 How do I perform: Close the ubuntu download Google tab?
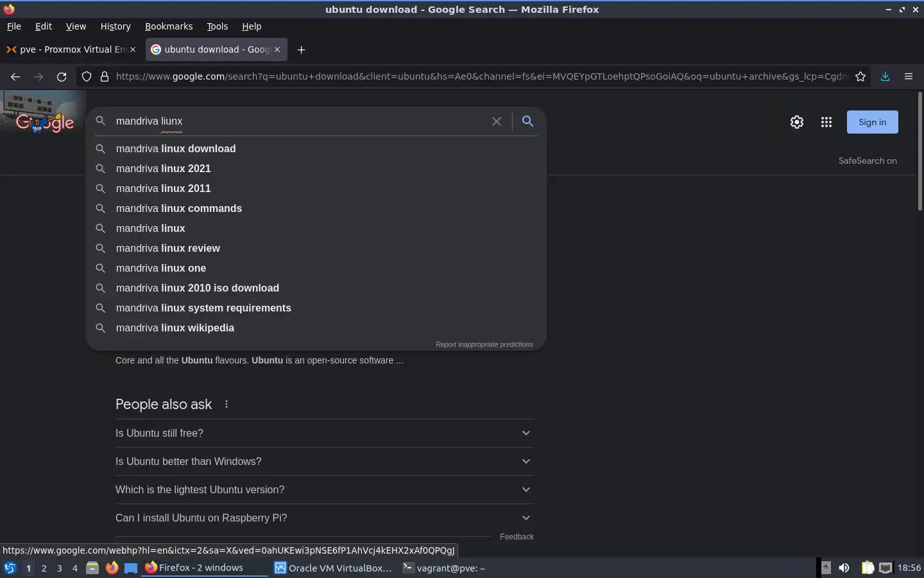[277, 49]
